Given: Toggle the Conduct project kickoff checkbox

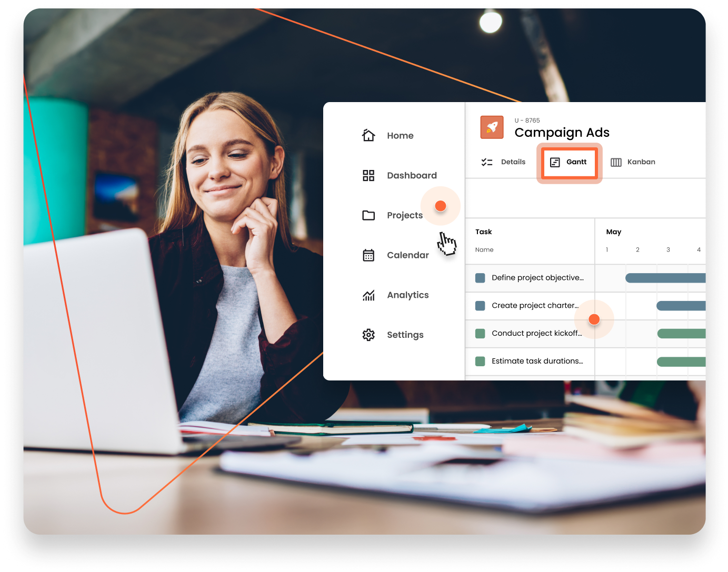Looking at the screenshot, I should [x=480, y=333].
